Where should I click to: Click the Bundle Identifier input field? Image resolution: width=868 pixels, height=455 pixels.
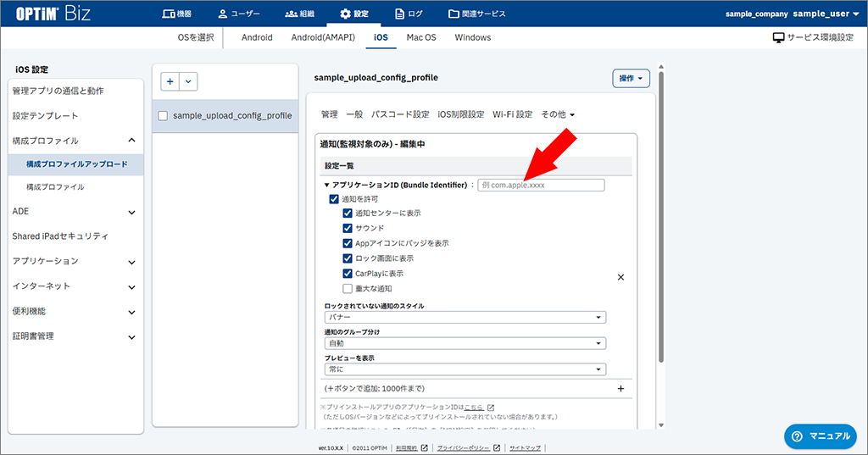tap(541, 185)
